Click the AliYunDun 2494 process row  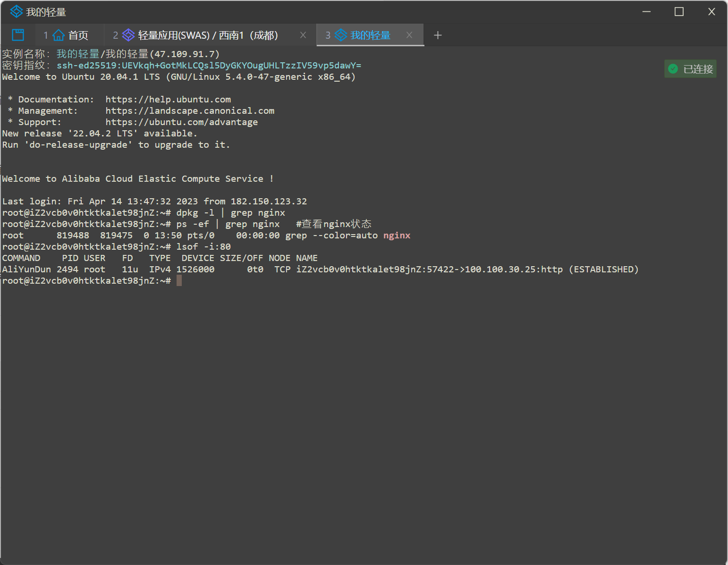coord(321,269)
